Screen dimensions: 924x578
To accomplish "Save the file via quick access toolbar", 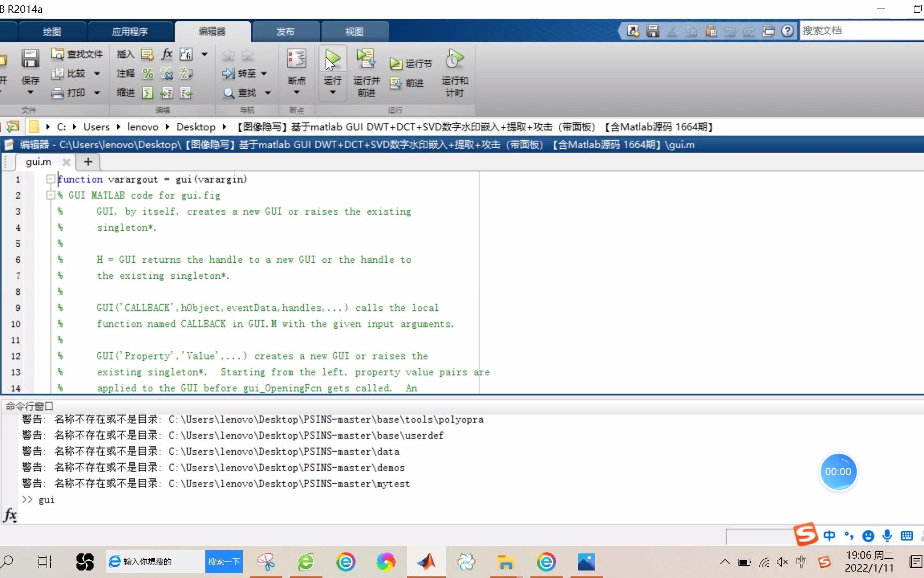I will click(652, 31).
